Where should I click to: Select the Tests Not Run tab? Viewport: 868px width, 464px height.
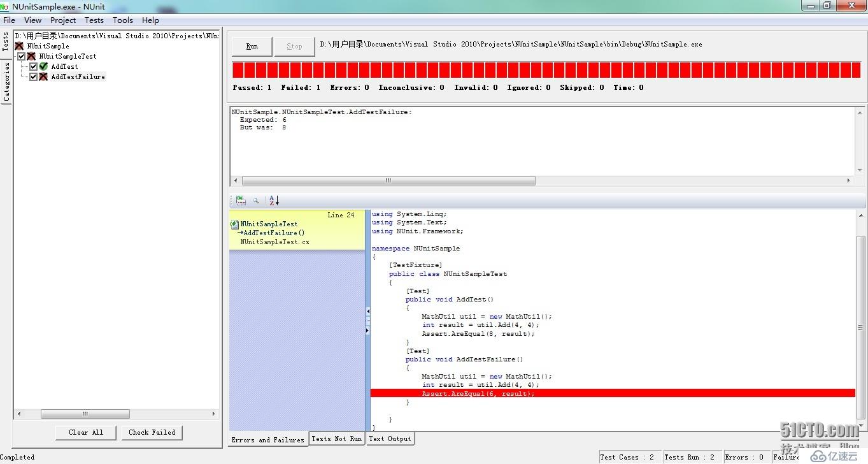tap(337, 439)
